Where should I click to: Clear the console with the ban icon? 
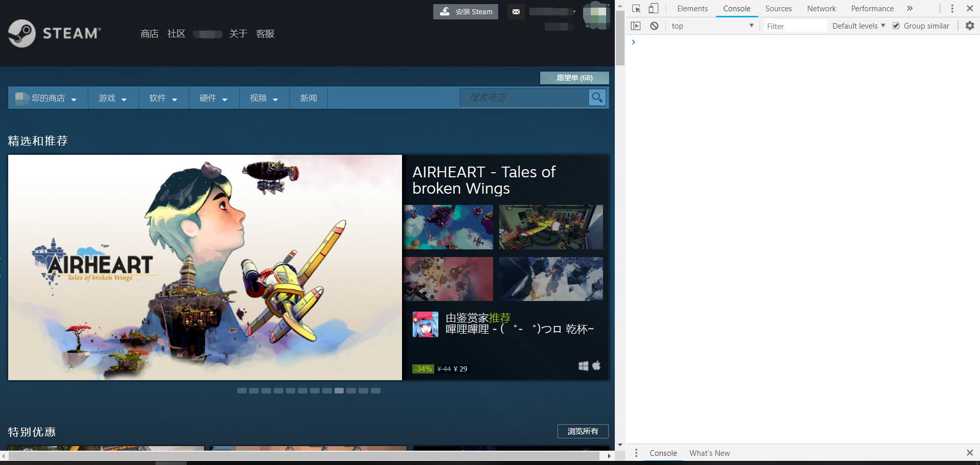pyautogui.click(x=654, y=26)
